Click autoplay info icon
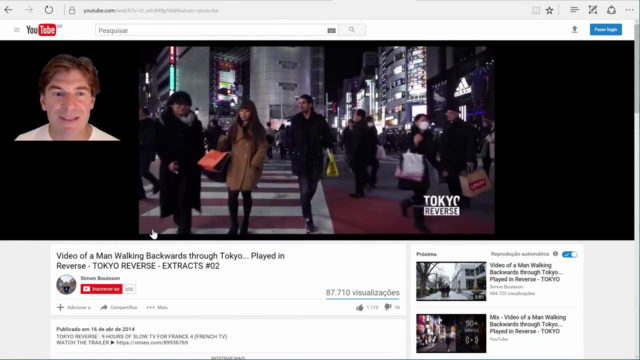The width and height of the screenshot is (640, 360). point(555,254)
